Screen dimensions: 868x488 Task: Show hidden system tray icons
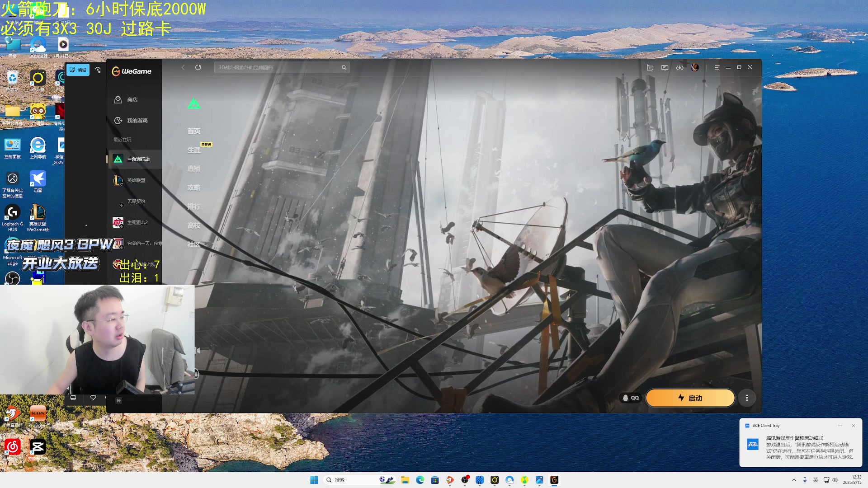click(x=794, y=480)
